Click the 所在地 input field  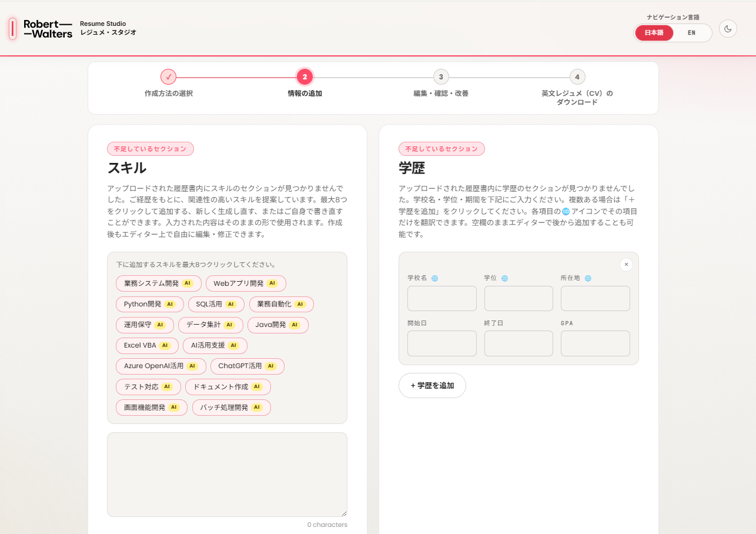[x=596, y=299]
